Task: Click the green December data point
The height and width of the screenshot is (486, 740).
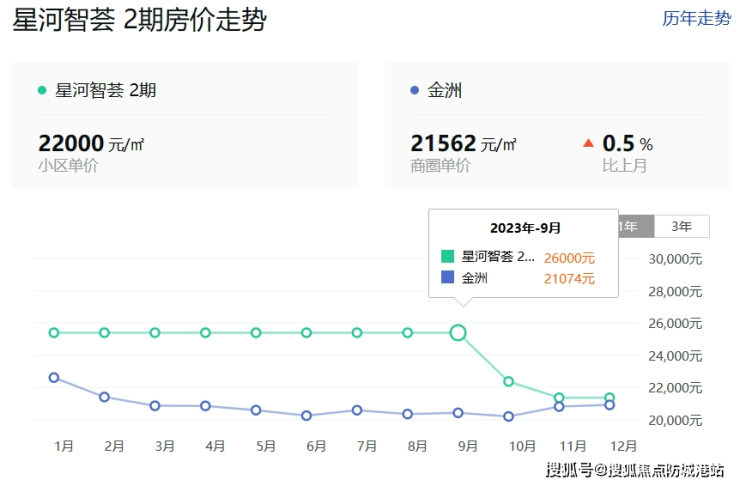Action: [609, 398]
